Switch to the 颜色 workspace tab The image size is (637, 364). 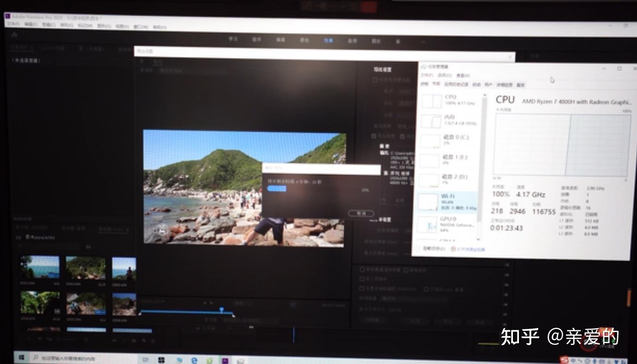(x=304, y=41)
